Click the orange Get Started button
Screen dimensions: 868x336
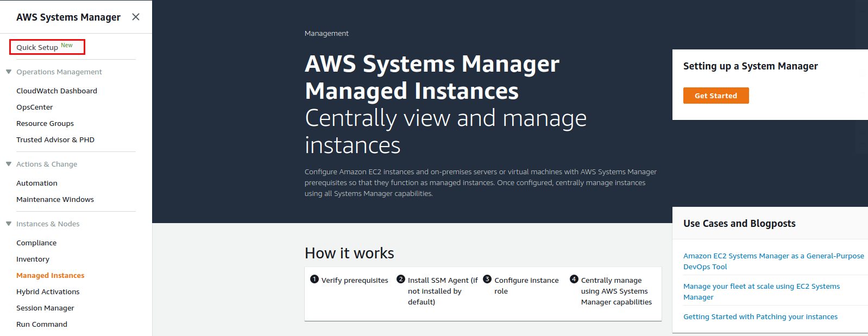click(x=716, y=96)
